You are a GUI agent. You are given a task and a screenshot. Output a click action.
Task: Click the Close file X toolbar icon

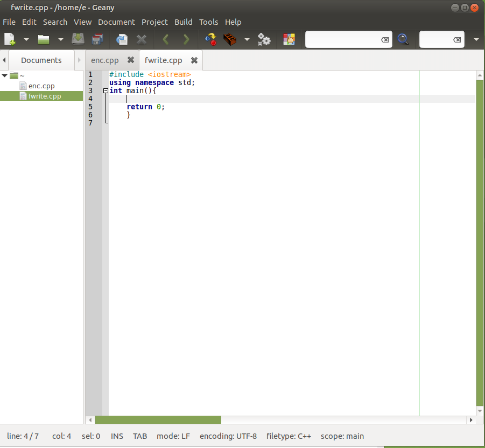142,40
